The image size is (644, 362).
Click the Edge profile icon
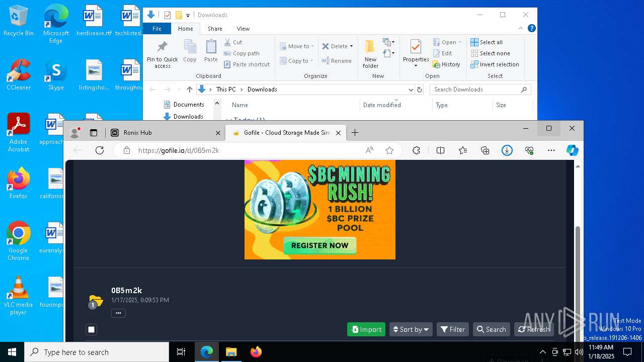(75, 133)
